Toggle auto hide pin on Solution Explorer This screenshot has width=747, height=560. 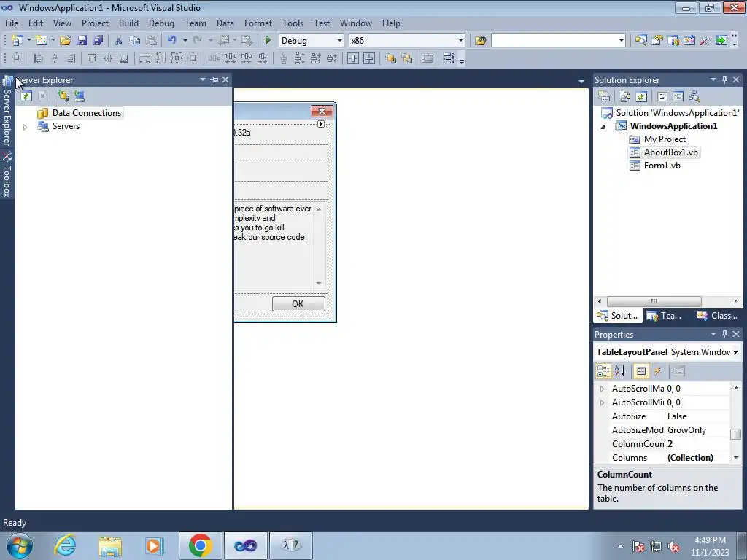pos(724,79)
